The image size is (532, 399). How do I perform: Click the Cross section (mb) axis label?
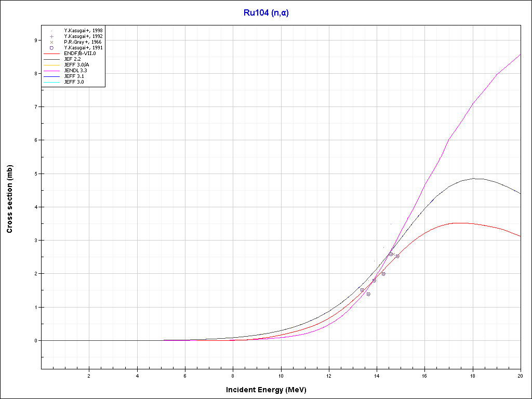(10, 199)
